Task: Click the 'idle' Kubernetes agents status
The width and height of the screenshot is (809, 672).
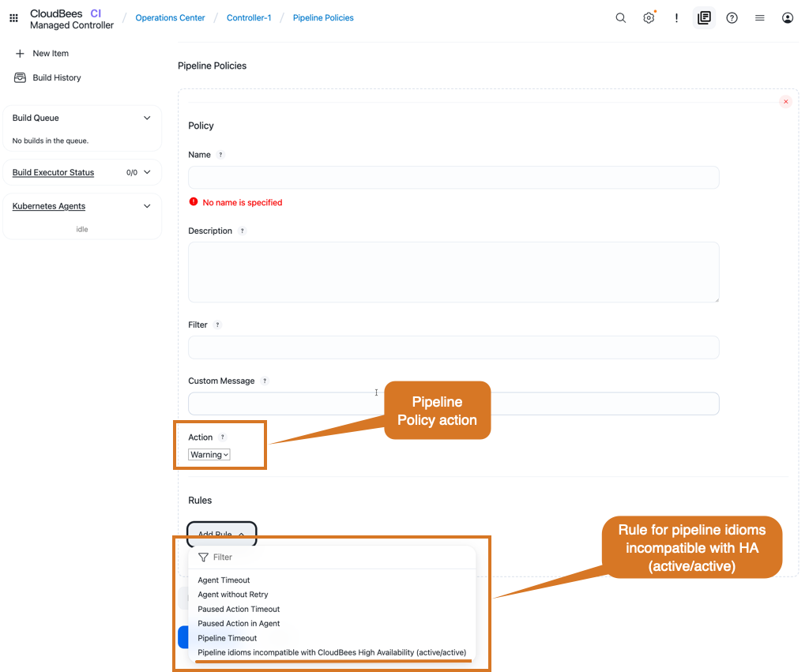Action: tap(82, 230)
